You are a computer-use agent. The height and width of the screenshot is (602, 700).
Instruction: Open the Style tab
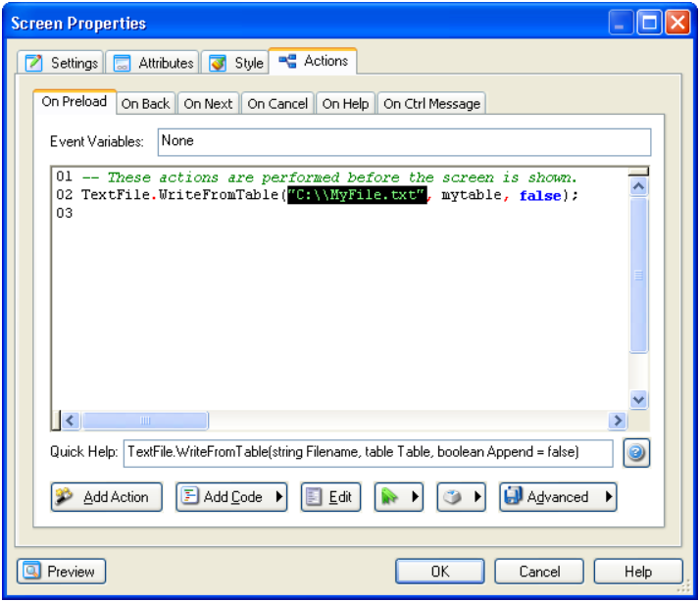coord(235,63)
